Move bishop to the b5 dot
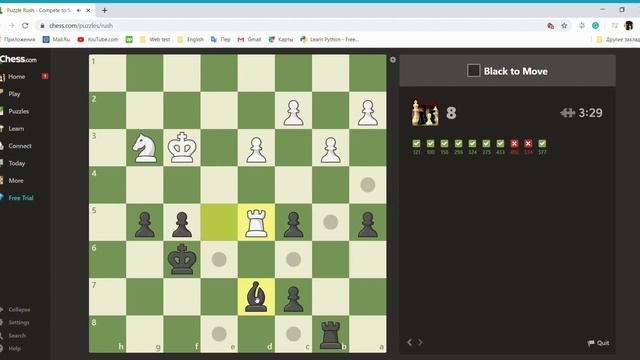The height and width of the screenshot is (360, 640). pyautogui.click(x=330, y=222)
